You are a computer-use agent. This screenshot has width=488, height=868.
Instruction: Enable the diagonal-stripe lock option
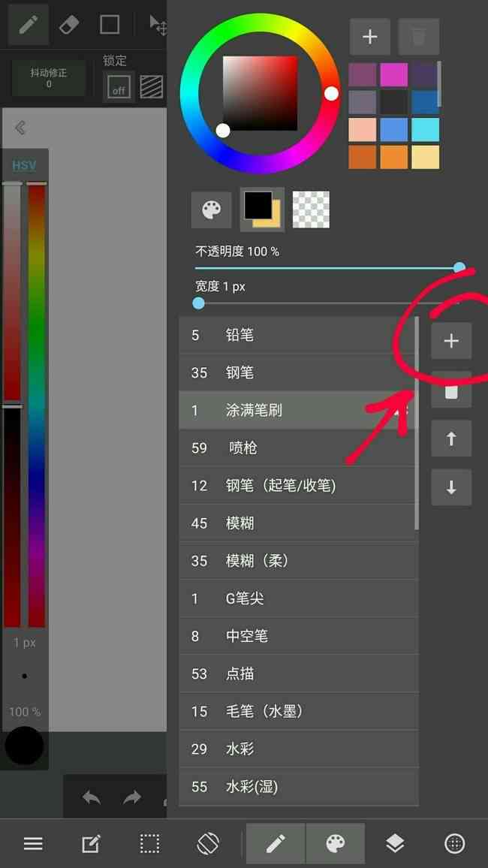click(151, 87)
